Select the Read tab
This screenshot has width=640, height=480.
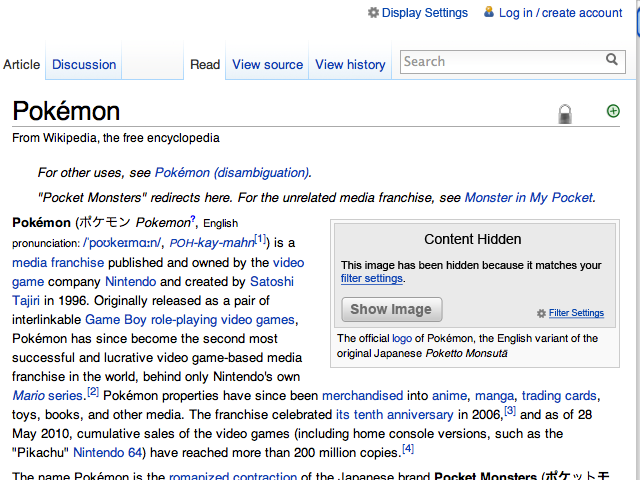pyautogui.click(x=205, y=64)
